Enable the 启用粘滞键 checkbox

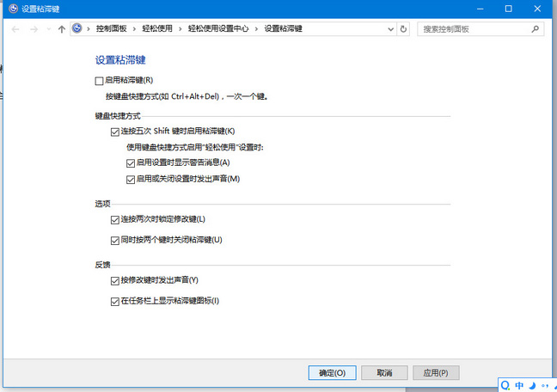pos(99,80)
